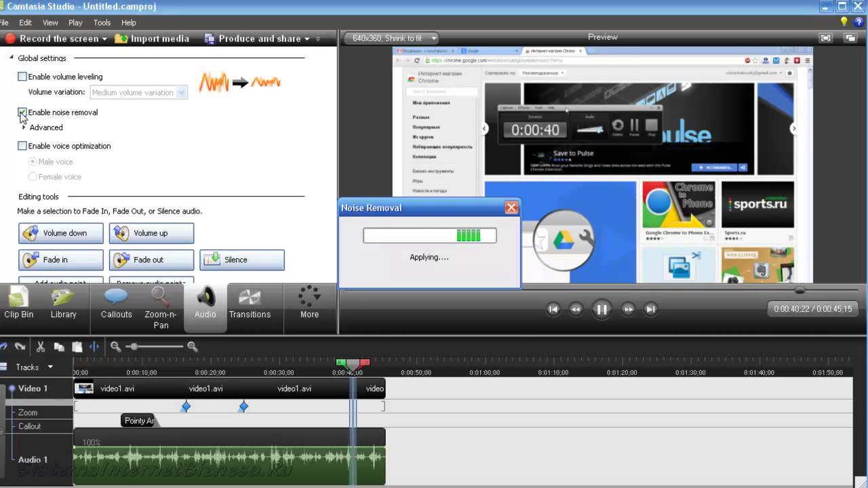The height and width of the screenshot is (488, 868).
Task: Click the timeline zoom in magnifier
Action: point(193,346)
